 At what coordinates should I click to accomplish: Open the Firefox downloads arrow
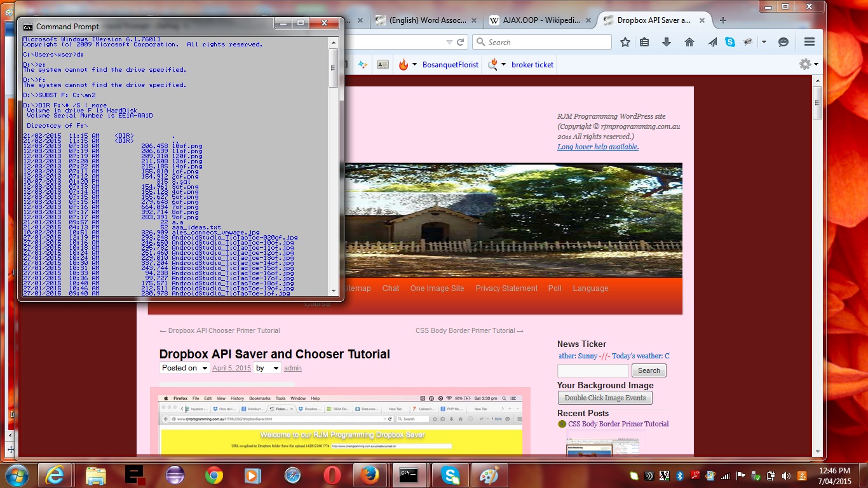click(667, 42)
